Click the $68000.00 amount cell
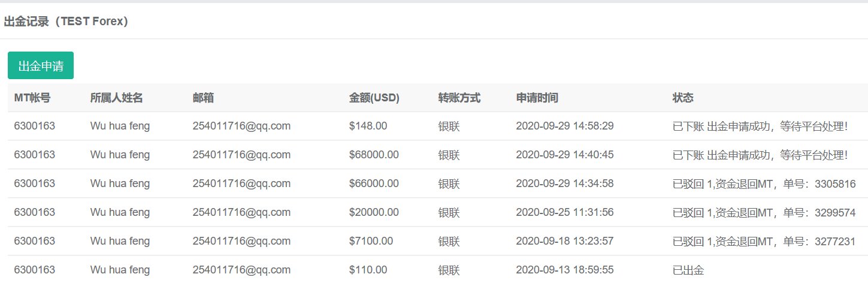The width and height of the screenshot is (868, 301). 374,155
